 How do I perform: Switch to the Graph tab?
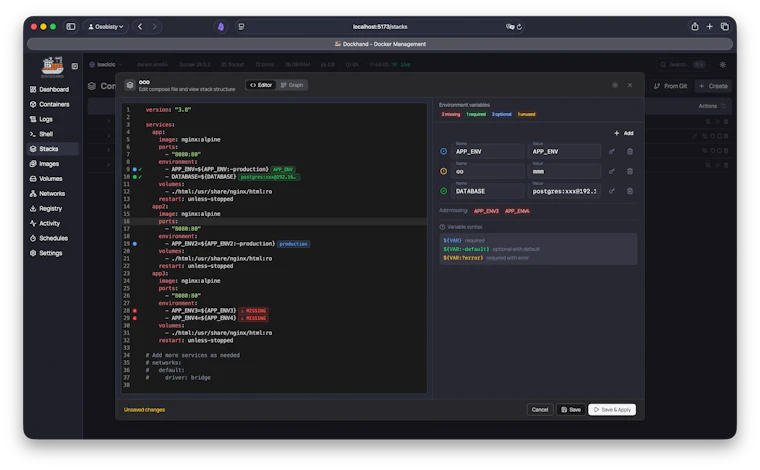[292, 85]
